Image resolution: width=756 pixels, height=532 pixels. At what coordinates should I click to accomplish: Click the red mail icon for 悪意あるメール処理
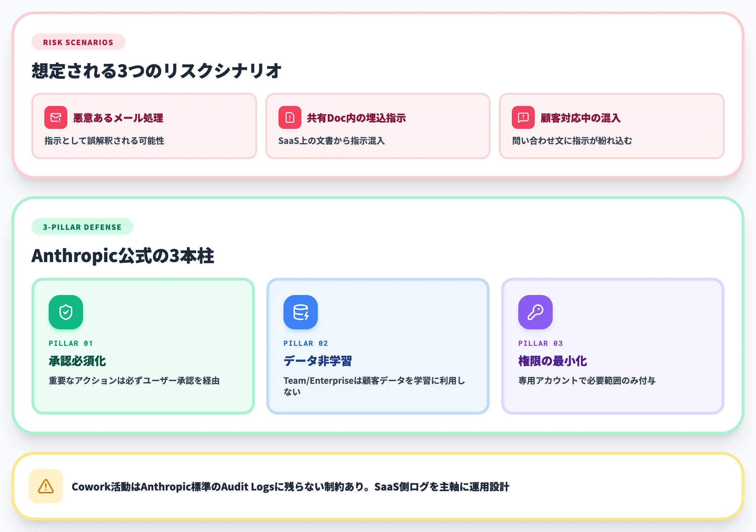point(56,117)
